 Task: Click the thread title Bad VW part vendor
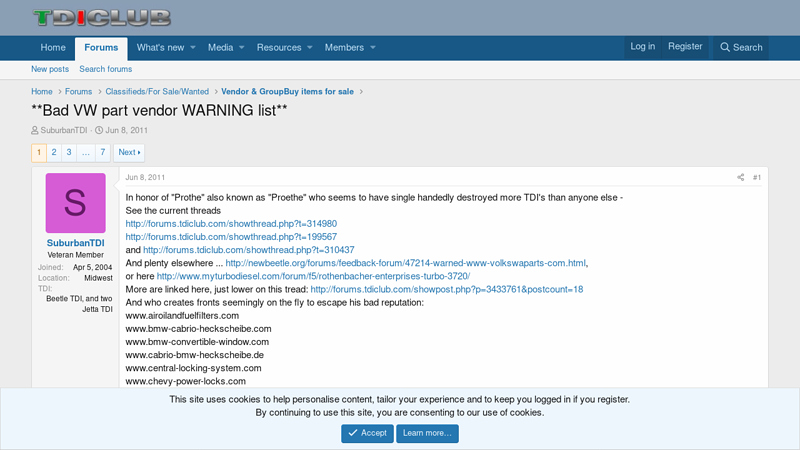[159, 110]
